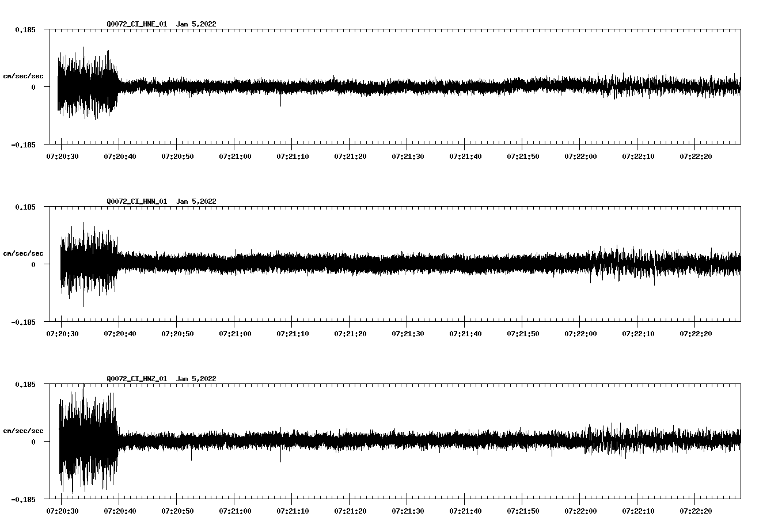
Task: Click the high-amplitude burst in HNN waveform
Action: [x=89, y=264]
